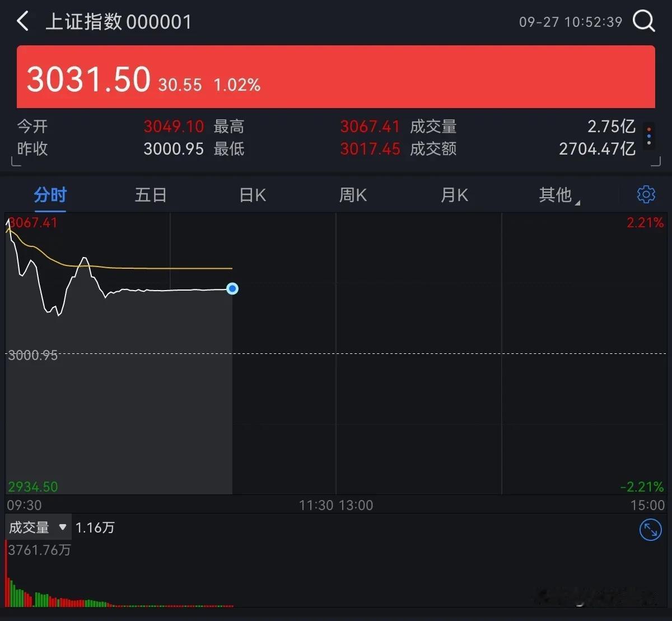Image resolution: width=672 pixels, height=621 pixels.
Task: Switch to the 五日 tab
Action: pos(151,195)
